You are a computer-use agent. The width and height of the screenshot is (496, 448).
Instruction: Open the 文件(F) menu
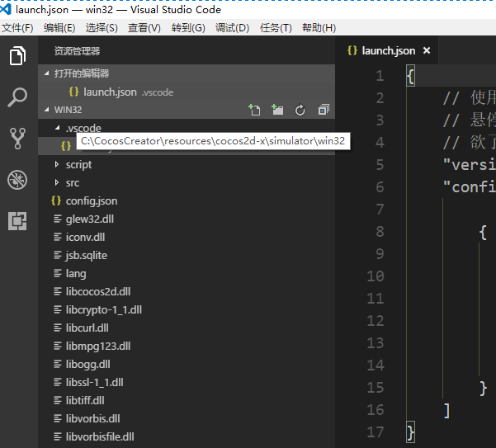(x=17, y=28)
